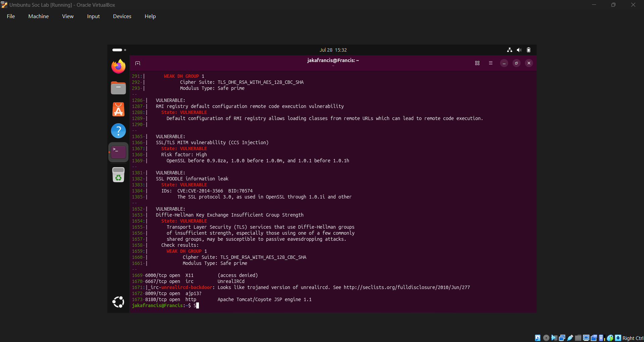Click the grid icon in the Terminal header
This screenshot has height=342, width=644.
tap(477, 63)
